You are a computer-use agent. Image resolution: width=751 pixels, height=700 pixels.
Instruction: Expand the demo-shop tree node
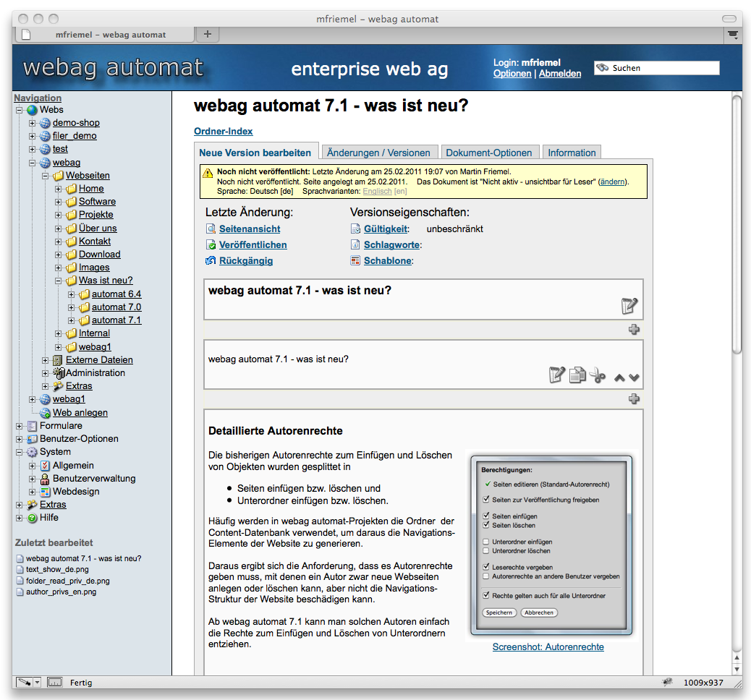pyautogui.click(x=32, y=123)
